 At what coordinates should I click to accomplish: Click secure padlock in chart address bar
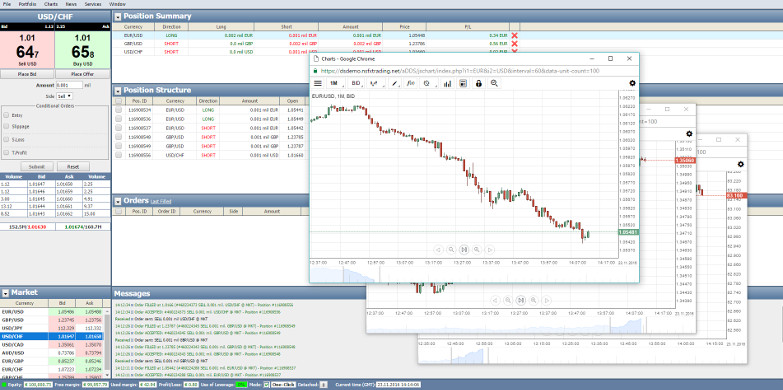pos(315,71)
